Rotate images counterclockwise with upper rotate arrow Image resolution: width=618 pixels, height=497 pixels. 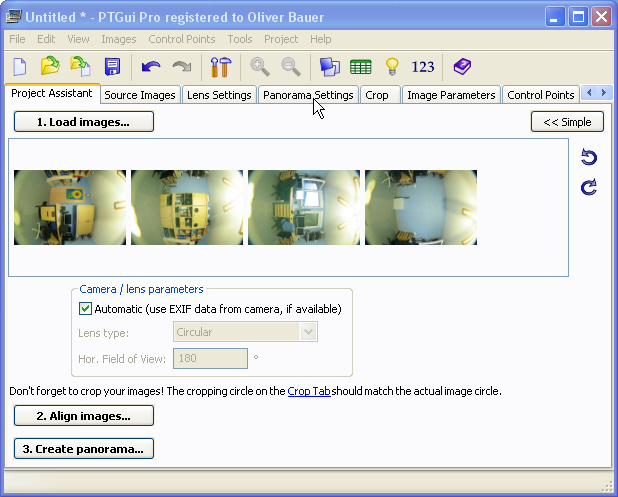589,158
